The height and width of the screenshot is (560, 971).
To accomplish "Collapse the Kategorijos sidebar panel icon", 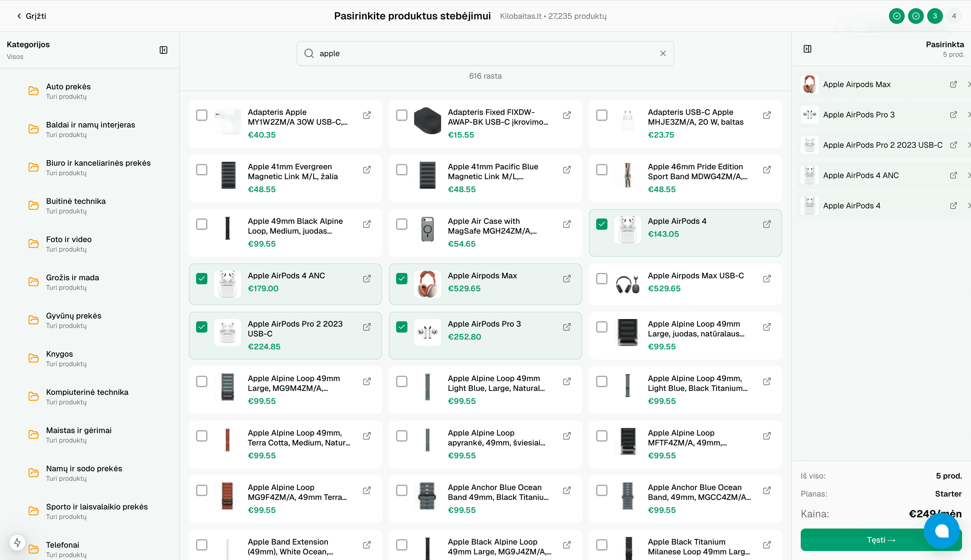I will (164, 50).
